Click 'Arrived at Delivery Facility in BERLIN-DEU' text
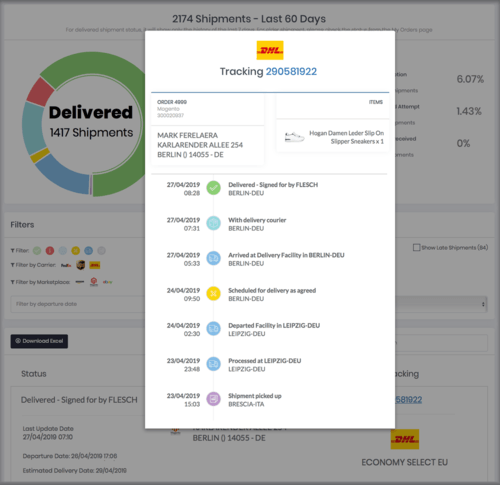Screen dimensions: 500x485 (x=286, y=255)
